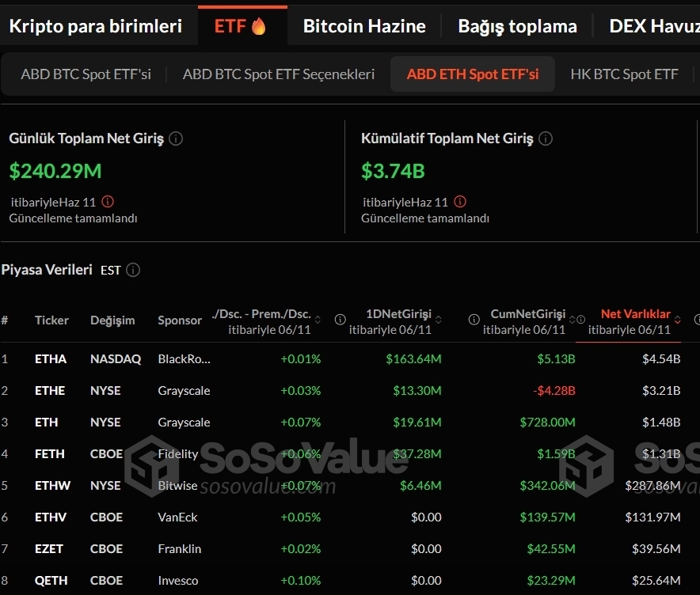
Task: Click Fidelity sponsor cell
Action: [177, 454]
